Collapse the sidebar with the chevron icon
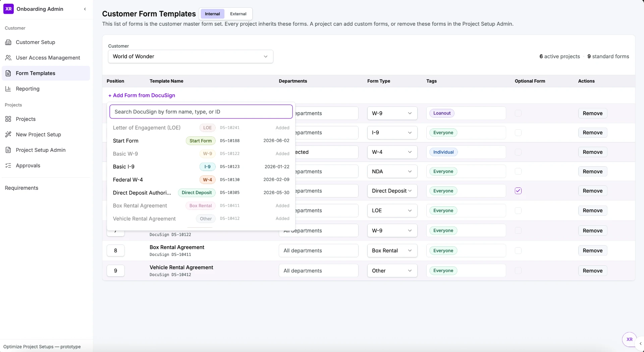Image resolution: width=644 pixels, height=352 pixels. click(85, 9)
